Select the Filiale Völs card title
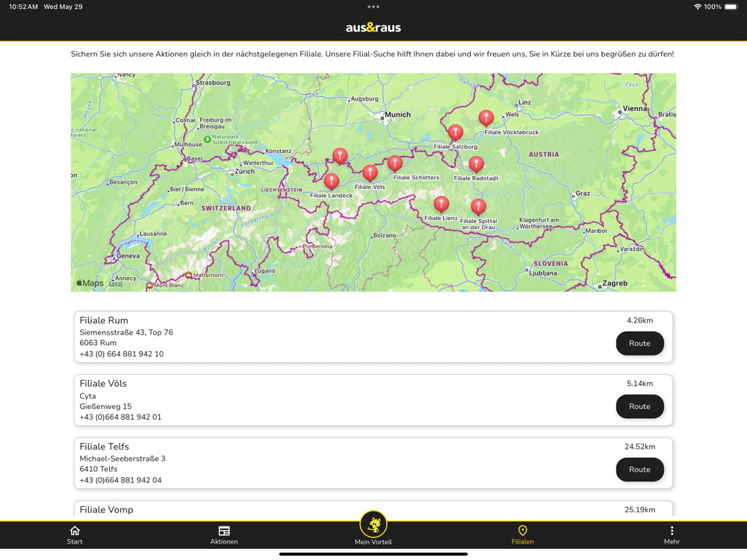The width and height of the screenshot is (747, 560). [103, 383]
